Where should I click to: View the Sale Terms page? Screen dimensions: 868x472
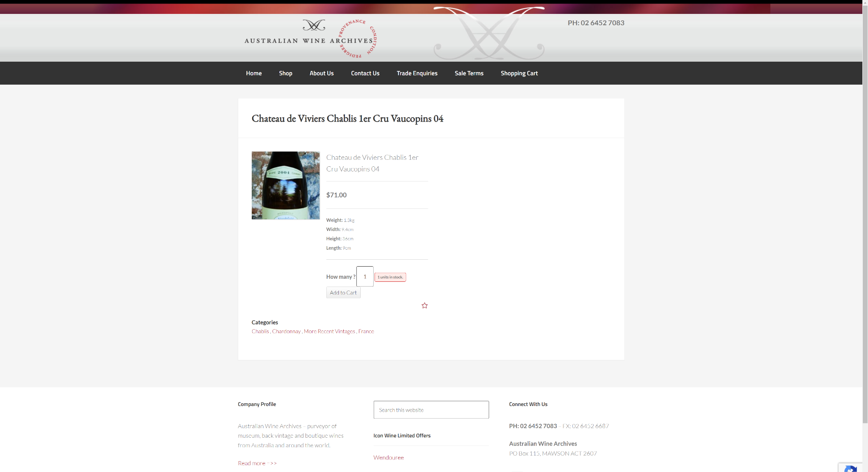(x=469, y=73)
